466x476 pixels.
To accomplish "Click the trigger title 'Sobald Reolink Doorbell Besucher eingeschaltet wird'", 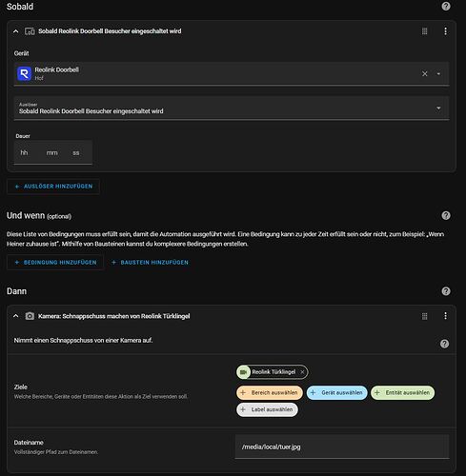I will [x=110, y=31].
